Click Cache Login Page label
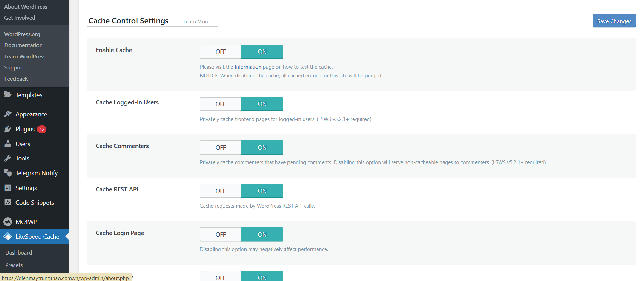Viewport: 644px width, 281px height. pos(120,233)
